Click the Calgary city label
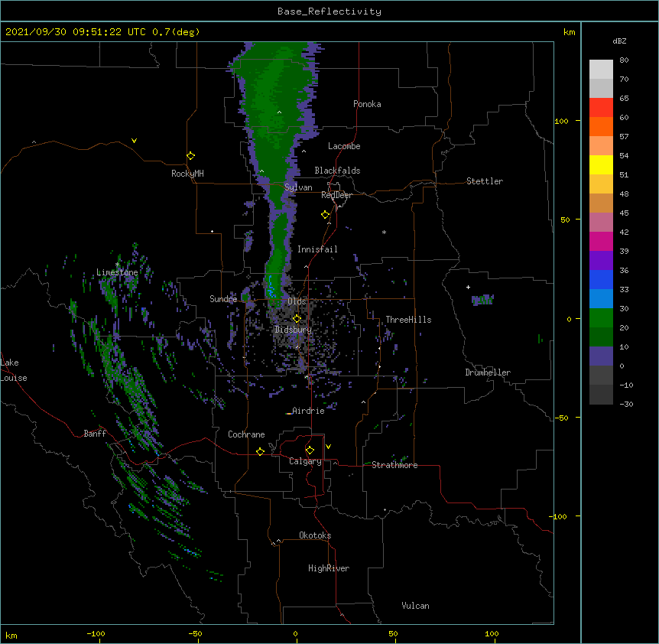659x644 pixels. click(305, 461)
